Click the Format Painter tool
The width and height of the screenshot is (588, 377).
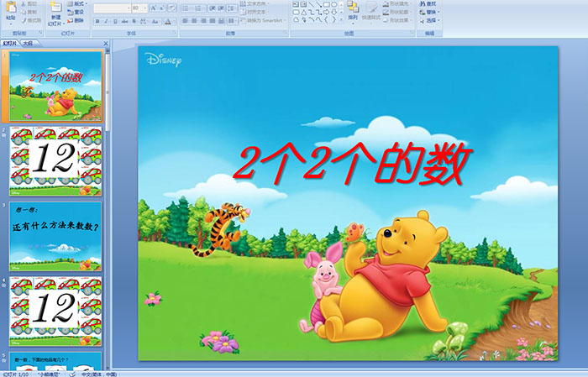[32, 20]
